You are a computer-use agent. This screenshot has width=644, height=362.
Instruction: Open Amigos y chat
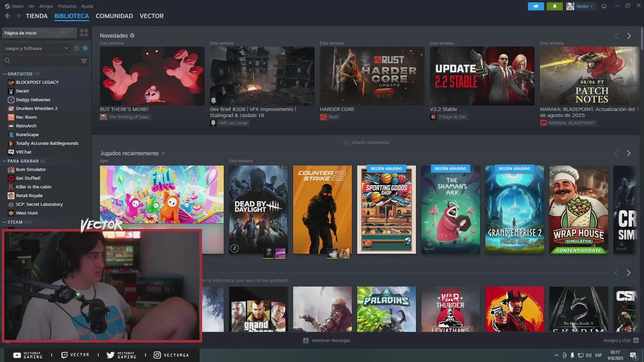click(621, 340)
